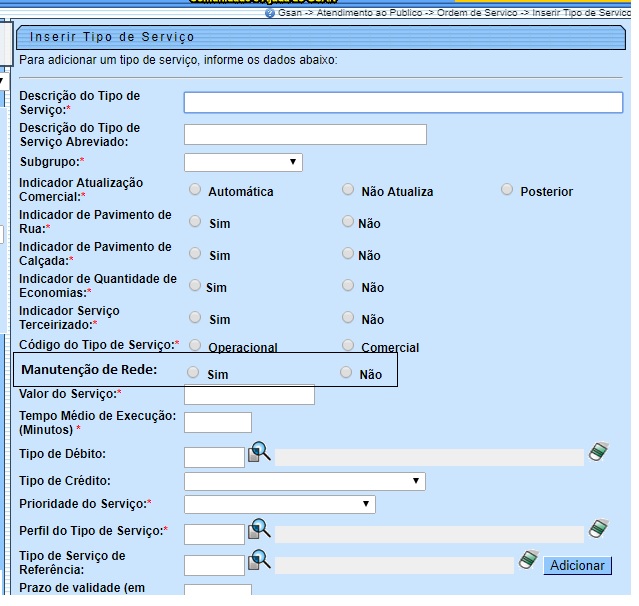Click the magnifier icon beside Tipo de Débito
Viewport: 639px width, 606px height.
(x=260, y=452)
